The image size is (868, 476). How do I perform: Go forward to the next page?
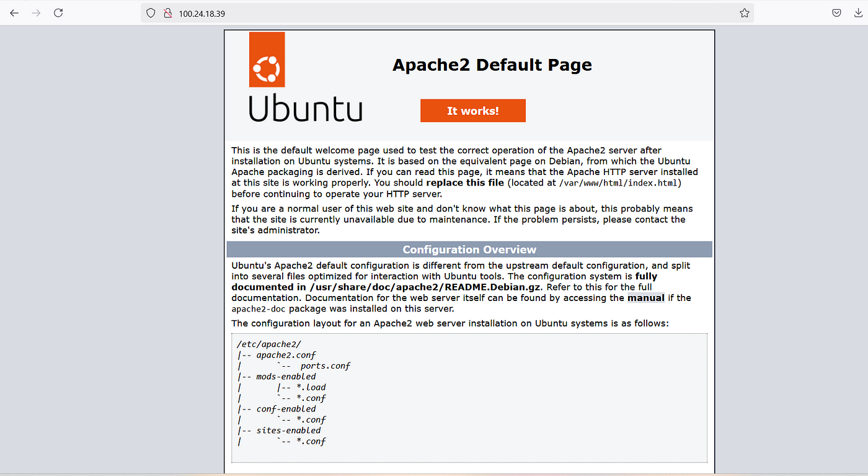pos(36,12)
